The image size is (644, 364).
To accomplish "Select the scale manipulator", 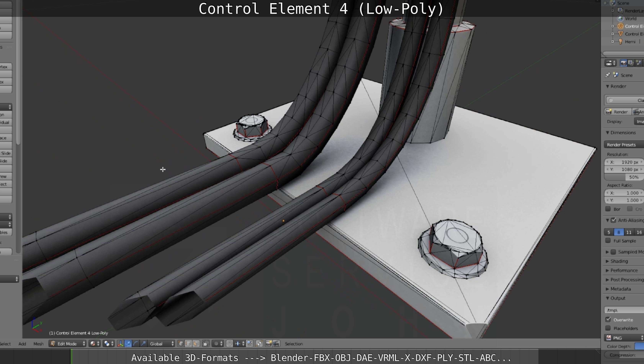I will tap(143, 344).
